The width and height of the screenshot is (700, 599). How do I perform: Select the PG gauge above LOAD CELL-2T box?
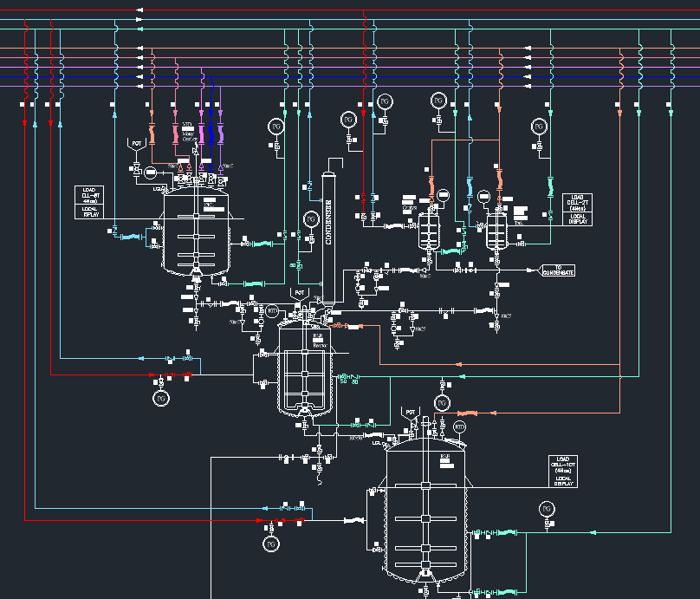click(538, 127)
